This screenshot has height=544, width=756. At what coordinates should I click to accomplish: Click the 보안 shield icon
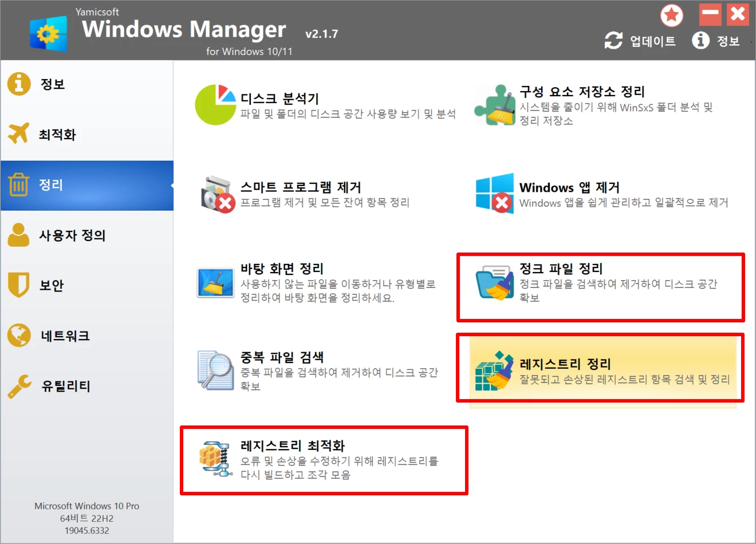18,285
